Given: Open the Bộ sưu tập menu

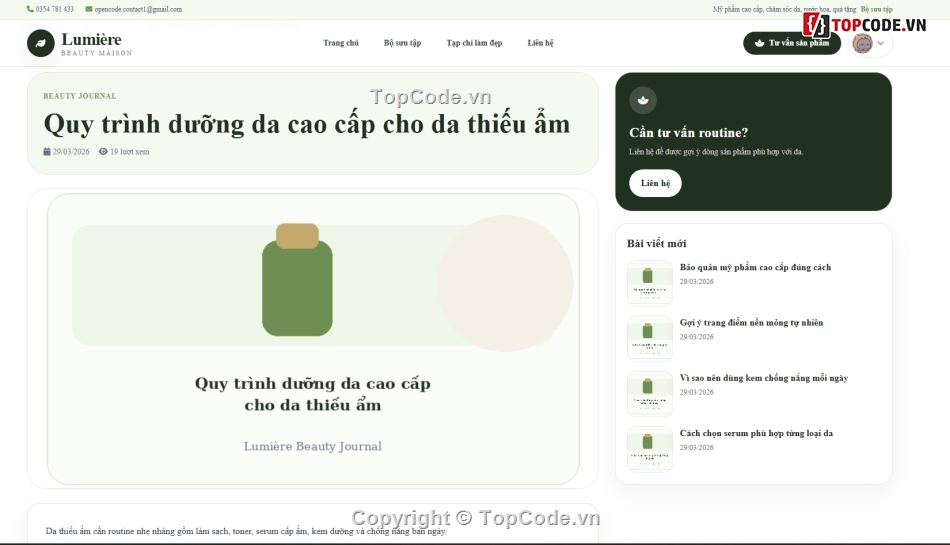Looking at the screenshot, I should point(402,43).
